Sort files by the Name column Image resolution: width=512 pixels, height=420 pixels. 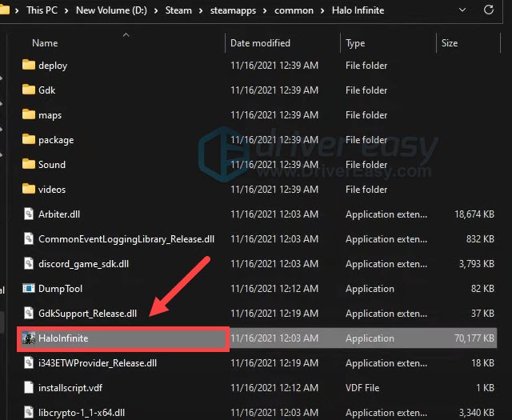point(45,43)
